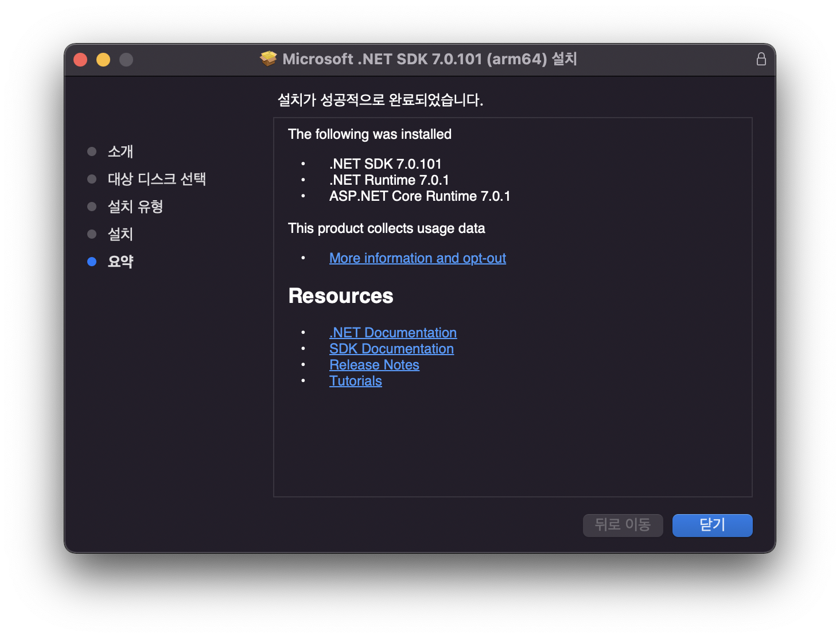Viewport: 840px width, 638px height.
Task: Click the .NET Runtime 7.0.1 list item
Action: click(x=389, y=180)
